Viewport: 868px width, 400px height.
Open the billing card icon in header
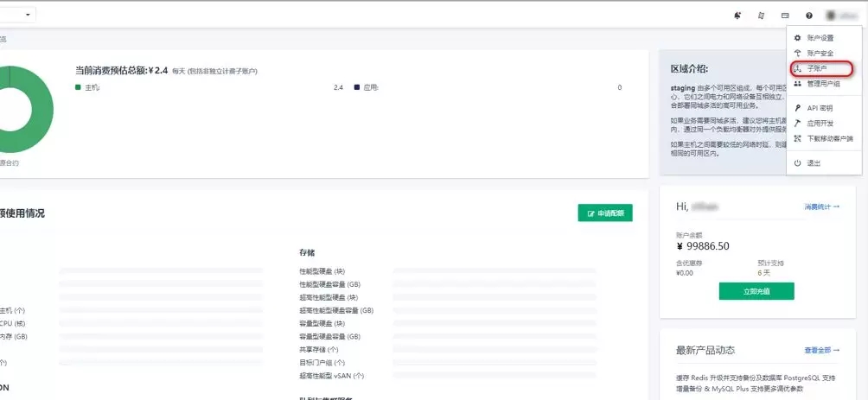click(785, 16)
